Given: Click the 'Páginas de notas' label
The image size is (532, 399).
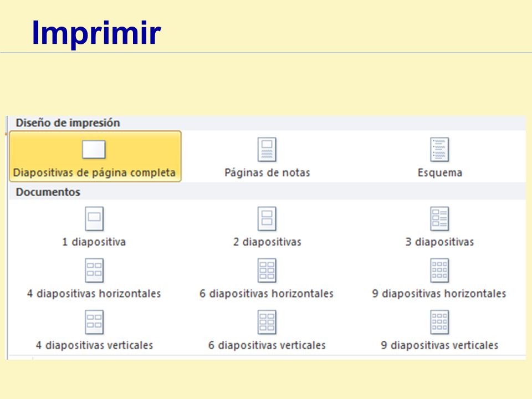Looking at the screenshot, I should point(267,173).
